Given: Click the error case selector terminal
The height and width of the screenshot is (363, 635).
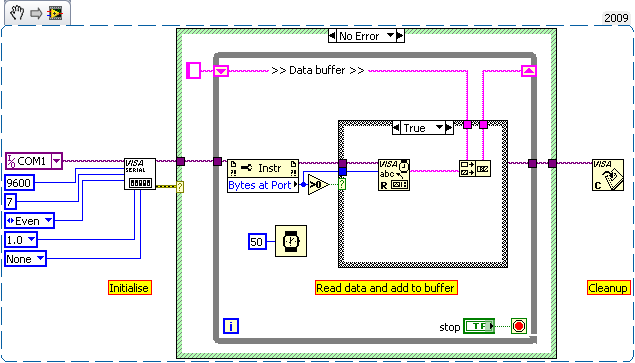Looking at the screenshot, I should point(180,186).
